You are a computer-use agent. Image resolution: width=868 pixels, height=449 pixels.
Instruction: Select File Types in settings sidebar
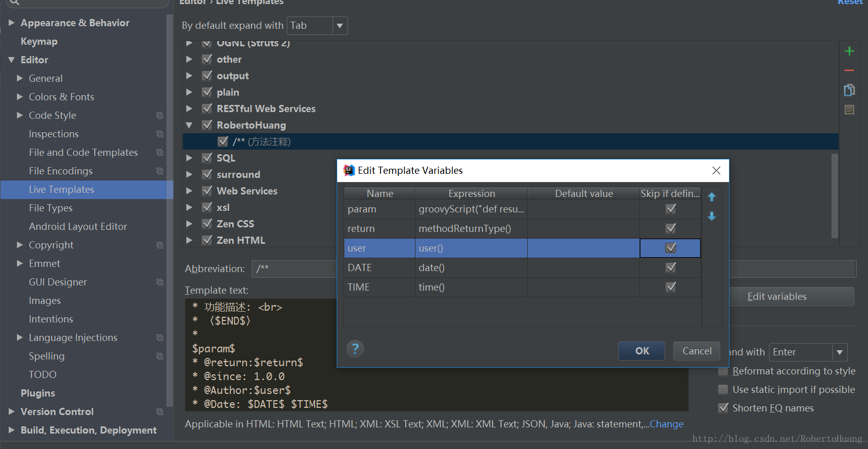pos(50,208)
